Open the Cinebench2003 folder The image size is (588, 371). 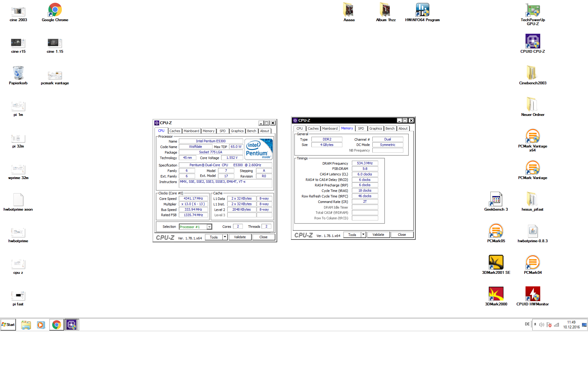[x=533, y=75]
